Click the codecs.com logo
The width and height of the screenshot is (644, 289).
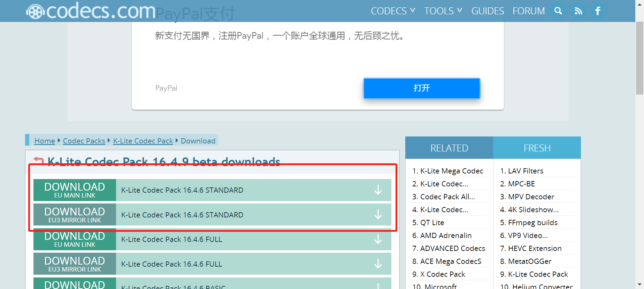click(91, 11)
